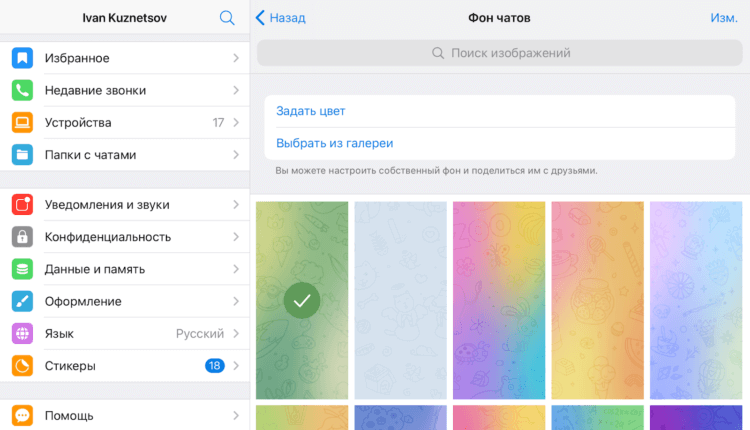The width and height of the screenshot is (750, 430).
Task: Click the Поиск изображений search field
Action: (x=499, y=53)
